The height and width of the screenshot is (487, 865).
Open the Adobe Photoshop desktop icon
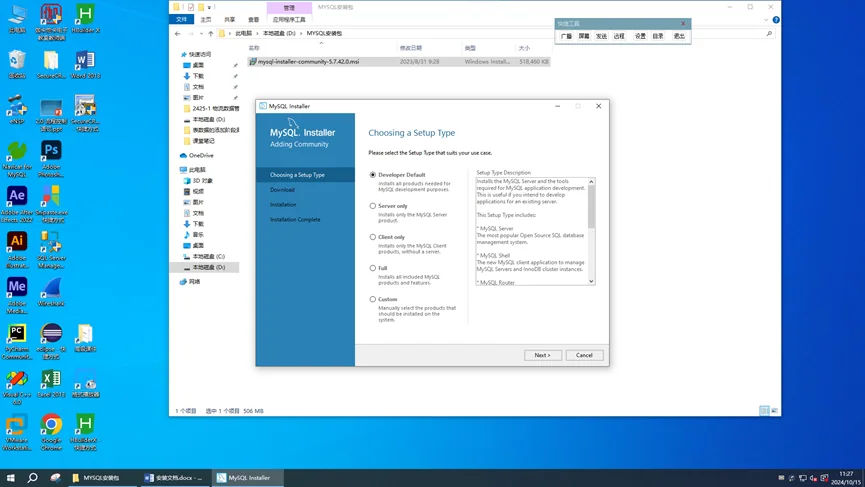51,159
